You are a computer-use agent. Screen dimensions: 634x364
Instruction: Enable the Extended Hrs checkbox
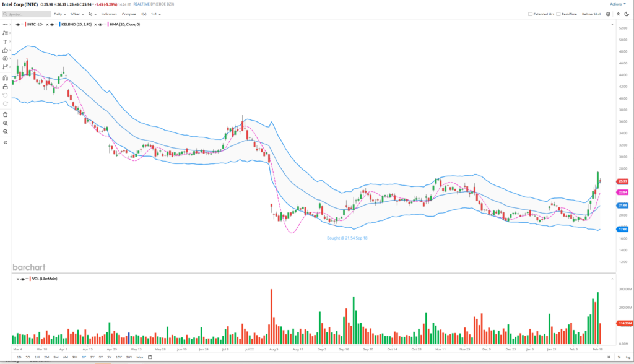coord(530,14)
